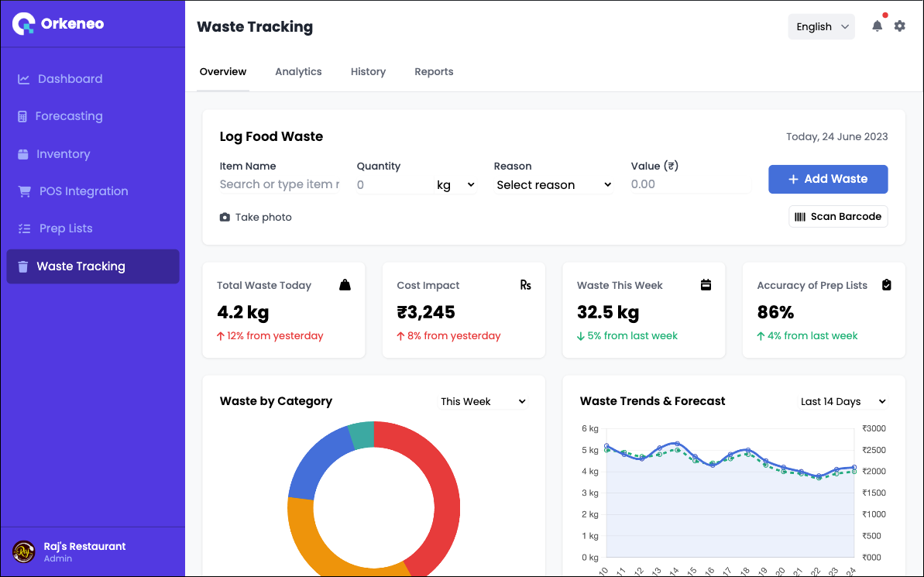The width and height of the screenshot is (924, 577).
Task: Open notifications bell
Action: [x=877, y=26]
